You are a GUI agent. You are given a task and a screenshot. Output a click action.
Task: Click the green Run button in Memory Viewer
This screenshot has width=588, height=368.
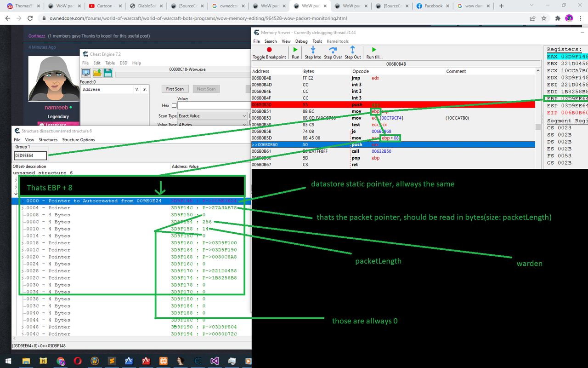[295, 52]
